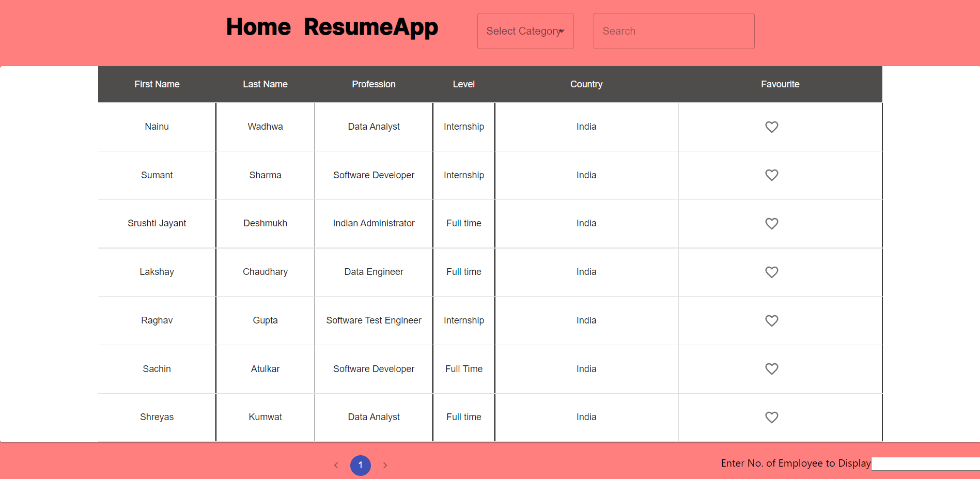Toggle favourite for the Indian Administrator row
This screenshot has height=479, width=980.
coord(771,223)
